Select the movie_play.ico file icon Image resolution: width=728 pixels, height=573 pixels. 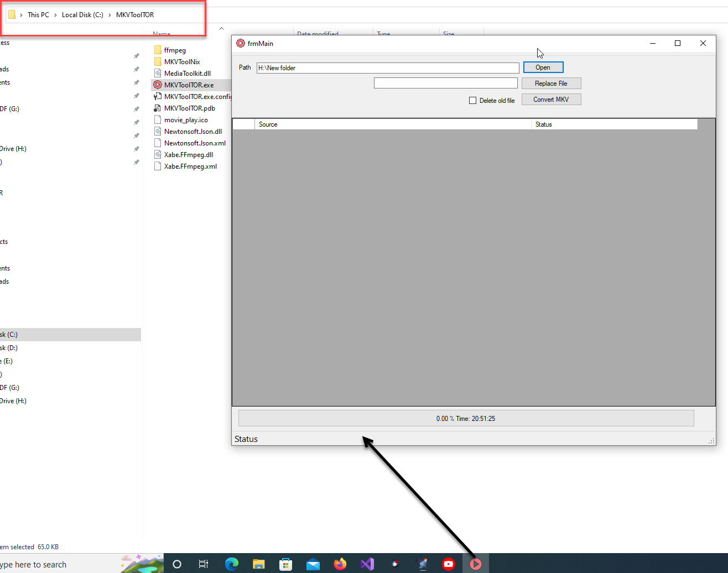158,119
